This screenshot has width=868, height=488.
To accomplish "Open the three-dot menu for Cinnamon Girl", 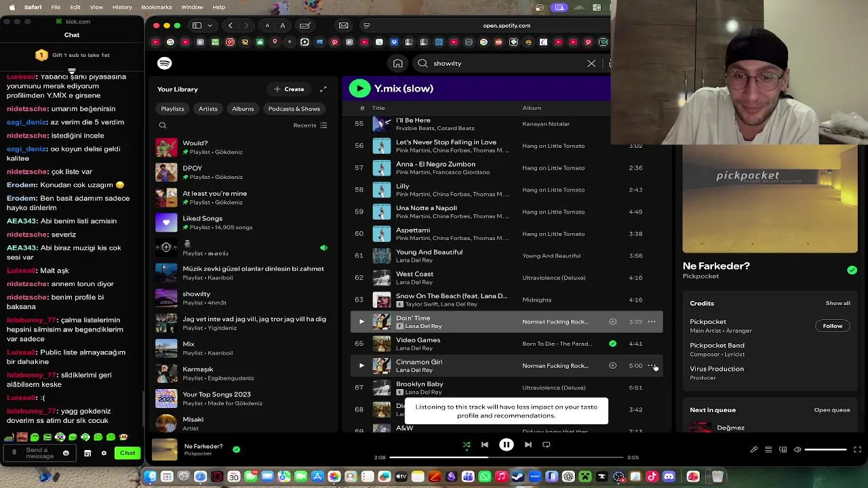I will [x=652, y=366].
